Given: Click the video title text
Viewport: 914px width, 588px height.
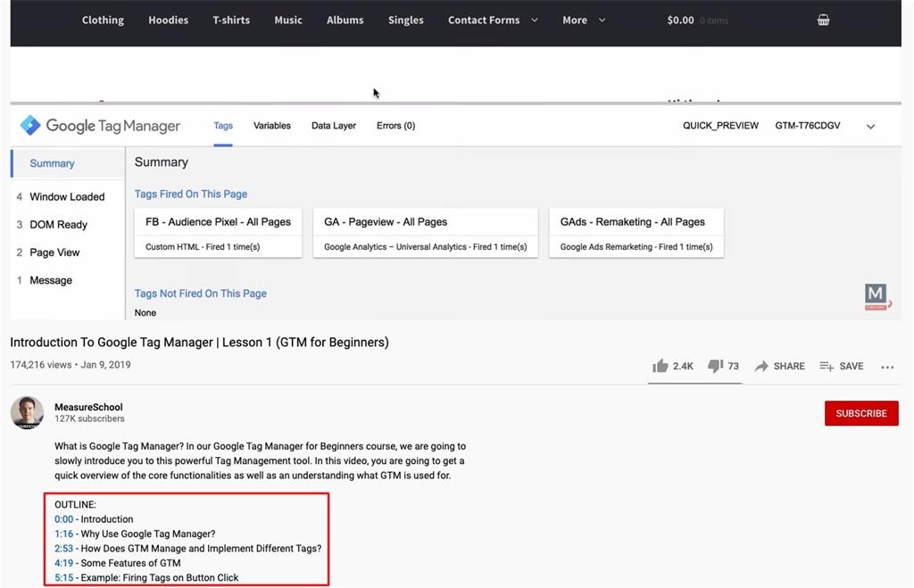Looking at the screenshot, I should (199, 342).
